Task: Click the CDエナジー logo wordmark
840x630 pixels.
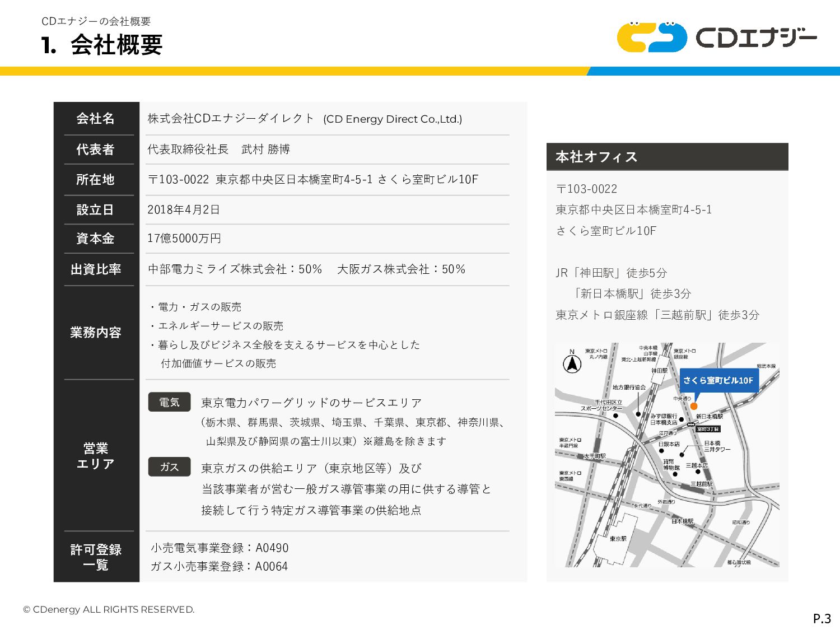Action: click(757, 38)
